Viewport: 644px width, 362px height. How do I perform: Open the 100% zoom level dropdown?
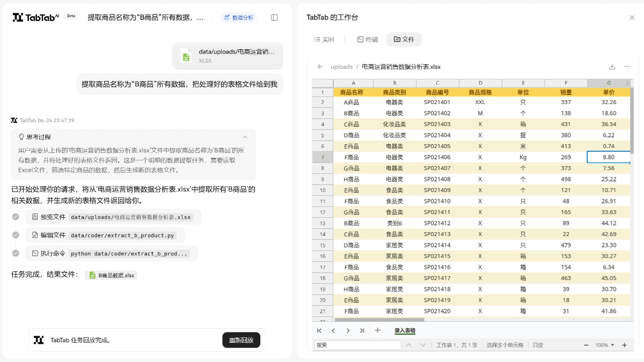[x=605, y=345]
